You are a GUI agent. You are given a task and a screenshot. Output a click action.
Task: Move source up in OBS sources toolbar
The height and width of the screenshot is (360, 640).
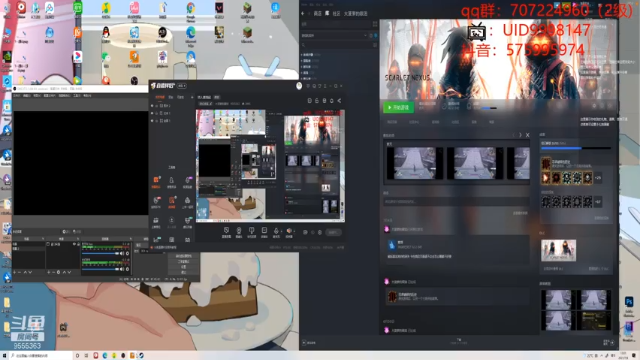click(64, 272)
